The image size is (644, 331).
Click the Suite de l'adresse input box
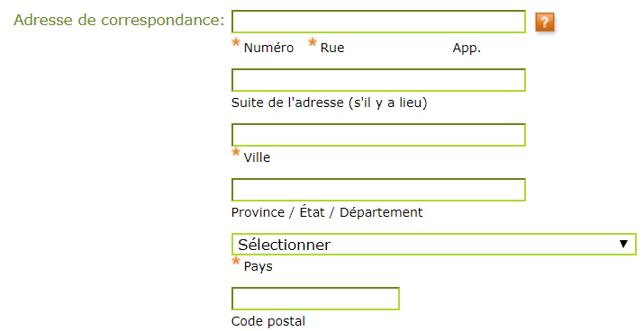tap(378, 80)
